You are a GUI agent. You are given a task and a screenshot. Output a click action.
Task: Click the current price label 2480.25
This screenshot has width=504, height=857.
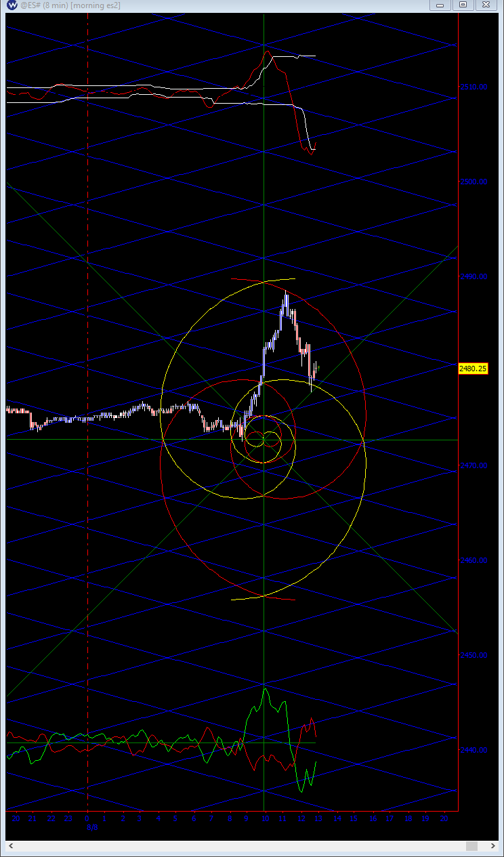[x=474, y=369]
